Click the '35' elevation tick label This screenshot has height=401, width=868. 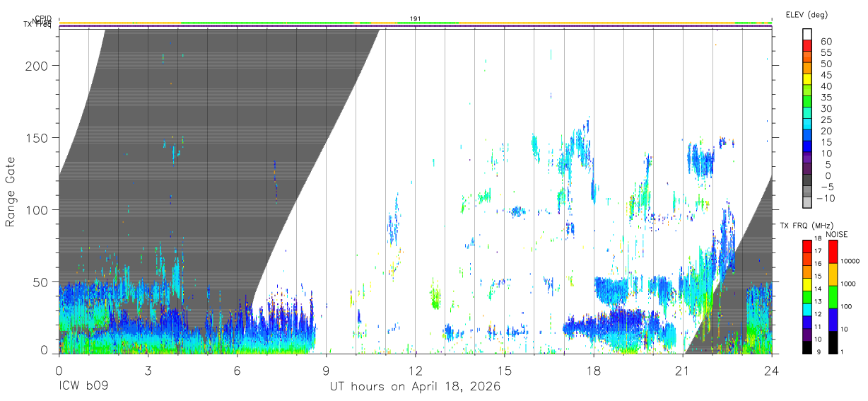pos(826,98)
